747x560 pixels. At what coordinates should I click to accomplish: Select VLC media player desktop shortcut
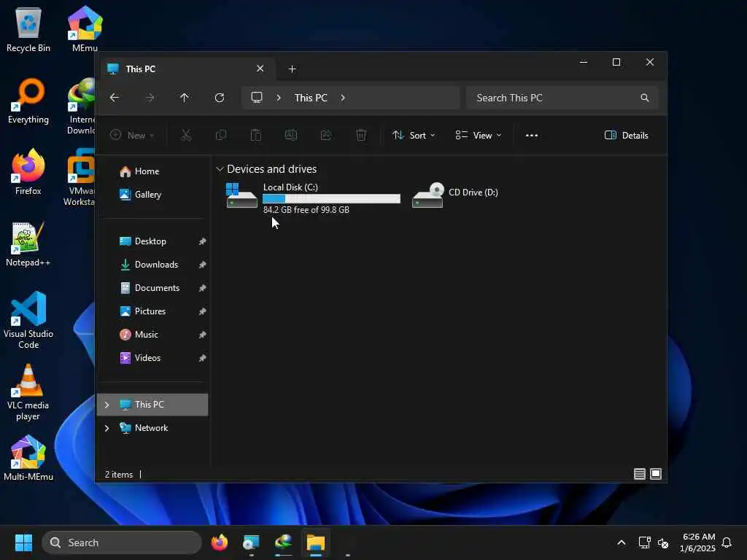coord(28,392)
